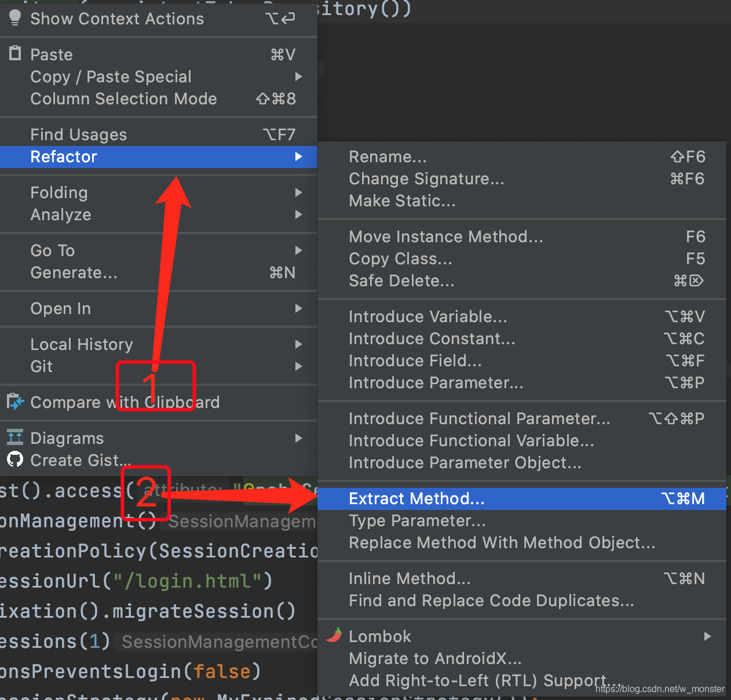Click the GitHub icon beside Create Gist
Viewport: 731px width, 700px height.
coord(15,460)
